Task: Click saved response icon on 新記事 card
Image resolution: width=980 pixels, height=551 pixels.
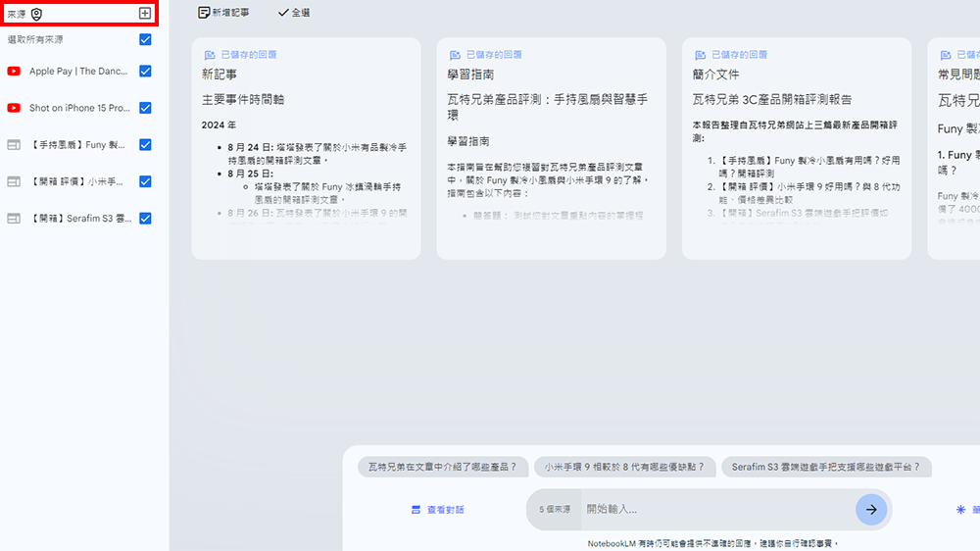Action: click(x=210, y=55)
